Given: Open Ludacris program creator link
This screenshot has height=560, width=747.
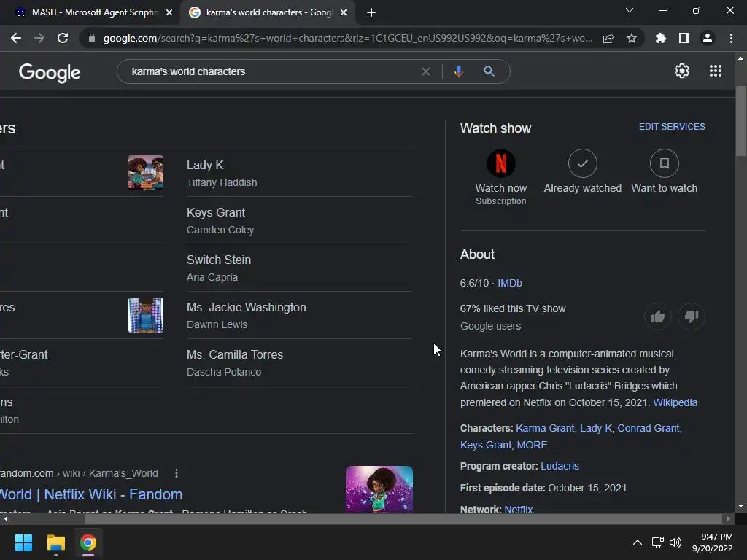Looking at the screenshot, I should (x=560, y=466).
